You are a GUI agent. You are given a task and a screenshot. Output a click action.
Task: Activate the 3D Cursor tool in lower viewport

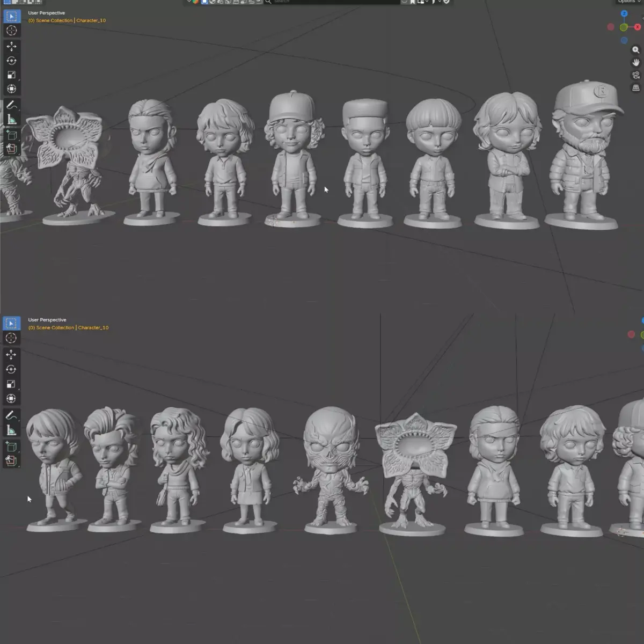click(x=11, y=338)
